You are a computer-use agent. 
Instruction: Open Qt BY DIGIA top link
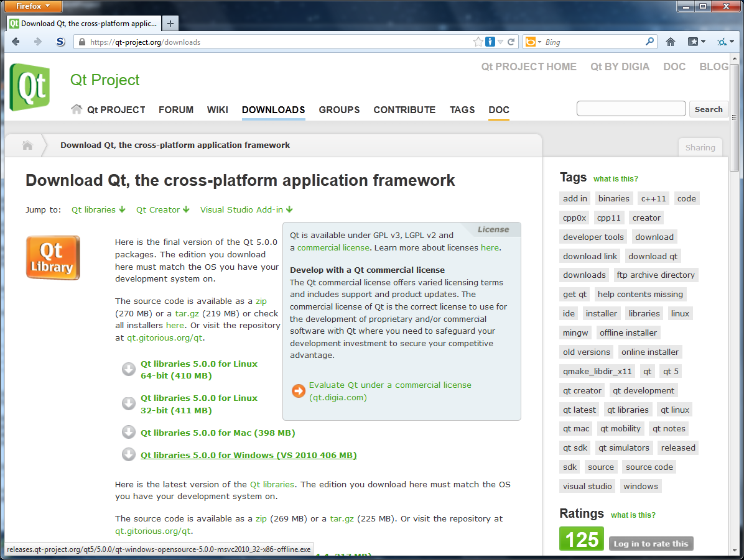click(620, 67)
